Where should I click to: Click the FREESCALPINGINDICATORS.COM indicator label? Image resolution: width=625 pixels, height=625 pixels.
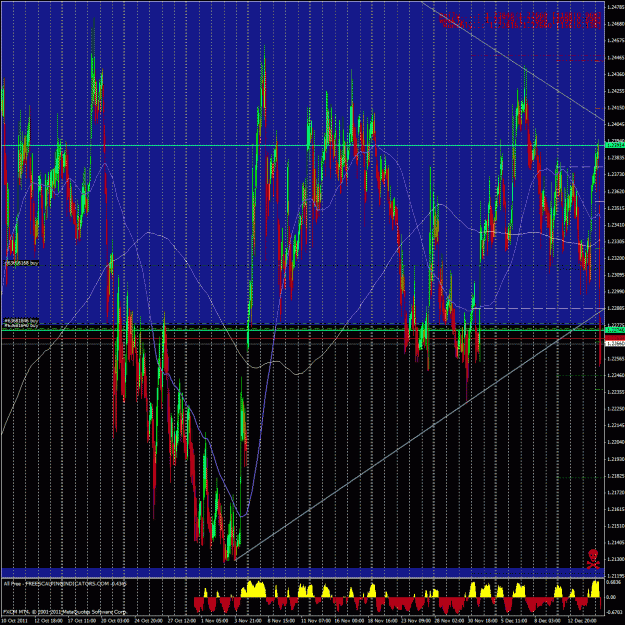click(x=65, y=584)
